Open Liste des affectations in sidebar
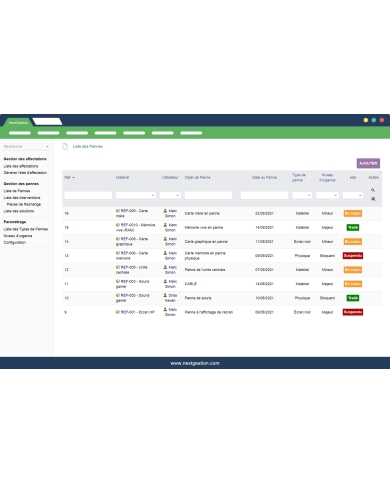 [x=21, y=166]
